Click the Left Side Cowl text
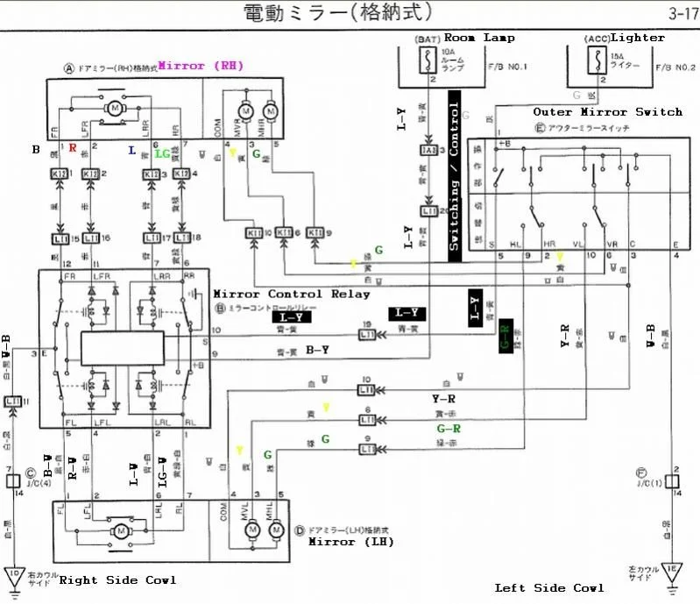This screenshot has height=604, width=700. point(549,587)
